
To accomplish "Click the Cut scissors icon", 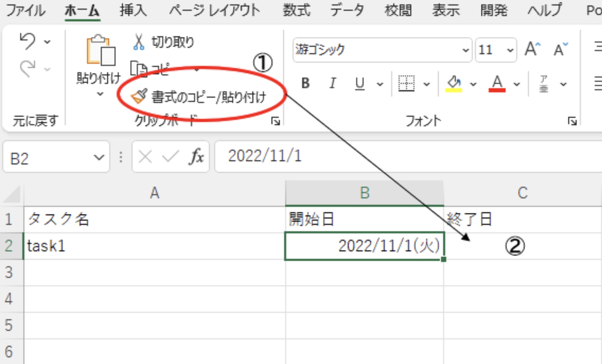I will tap(139, 42).
